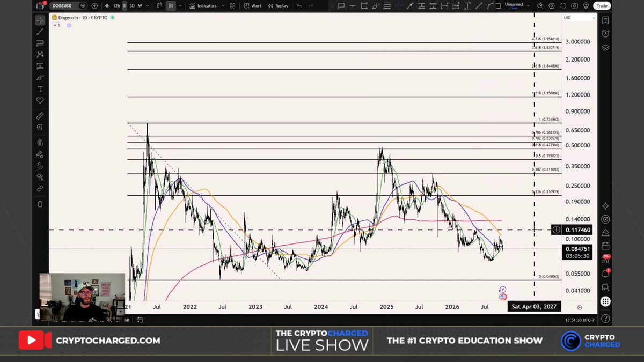Viewport: 644px width, 362px height.
Task: Create a new Alert
Action: pos(252,6)
